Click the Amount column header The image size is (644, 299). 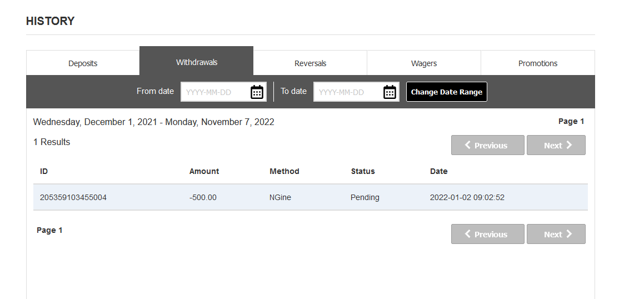[204, 171]
